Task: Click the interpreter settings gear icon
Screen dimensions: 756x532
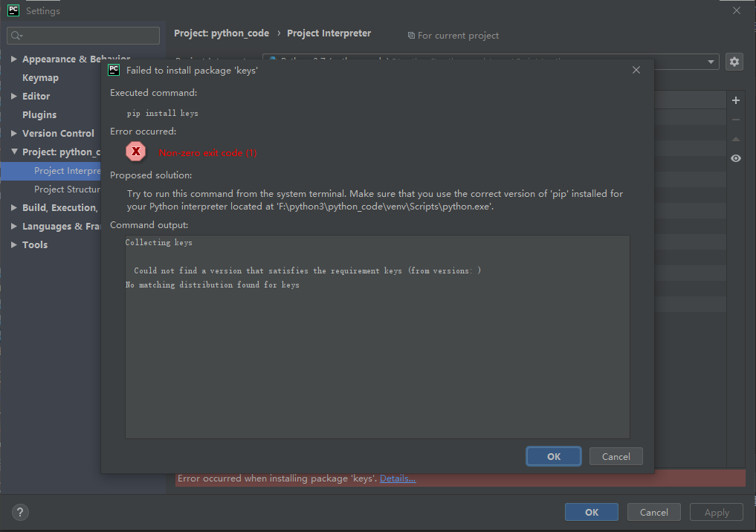Action: 734,62
